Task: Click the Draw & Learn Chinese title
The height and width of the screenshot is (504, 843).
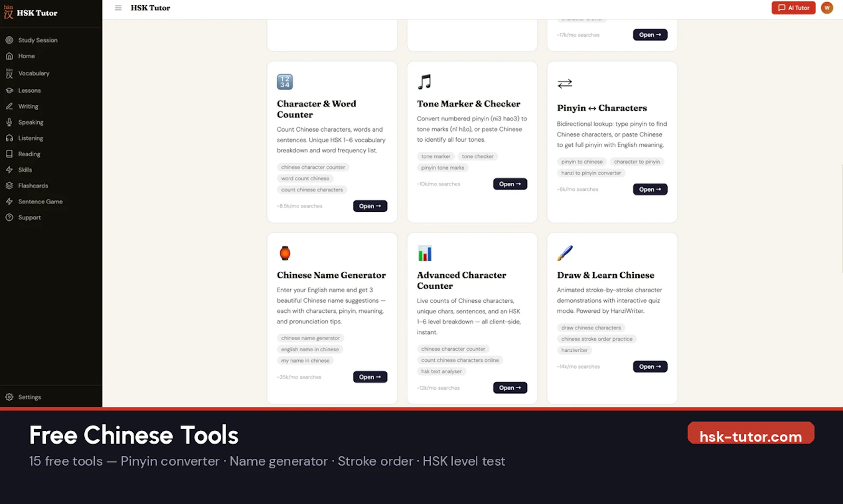Action: coord(605,275)
